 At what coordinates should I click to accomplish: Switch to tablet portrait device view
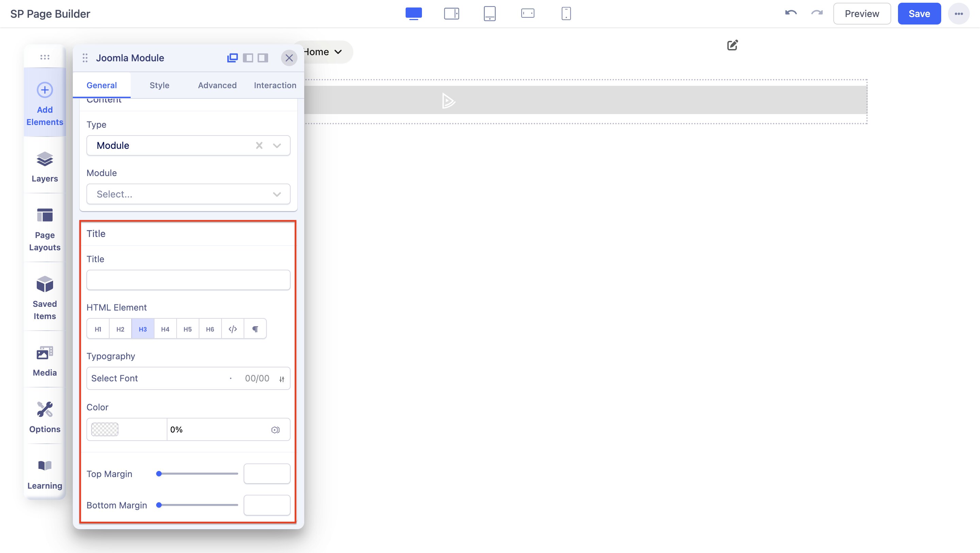(489, 14)
